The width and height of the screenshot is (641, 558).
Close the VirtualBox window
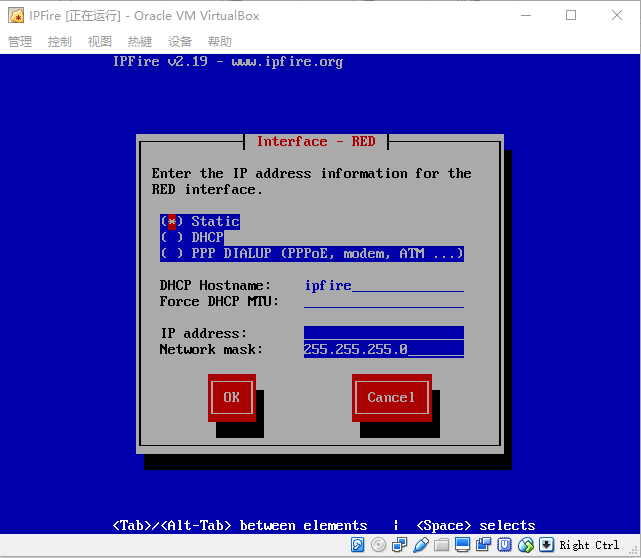click(x=617, y=16)
